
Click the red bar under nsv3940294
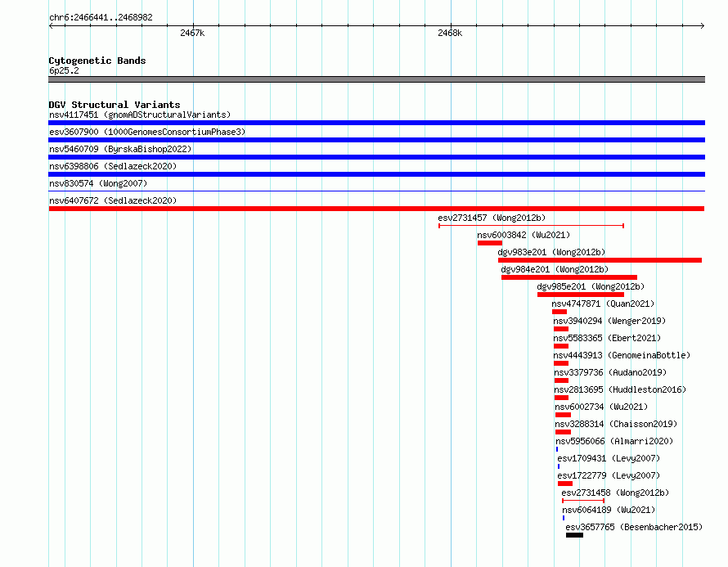[561, 329]
